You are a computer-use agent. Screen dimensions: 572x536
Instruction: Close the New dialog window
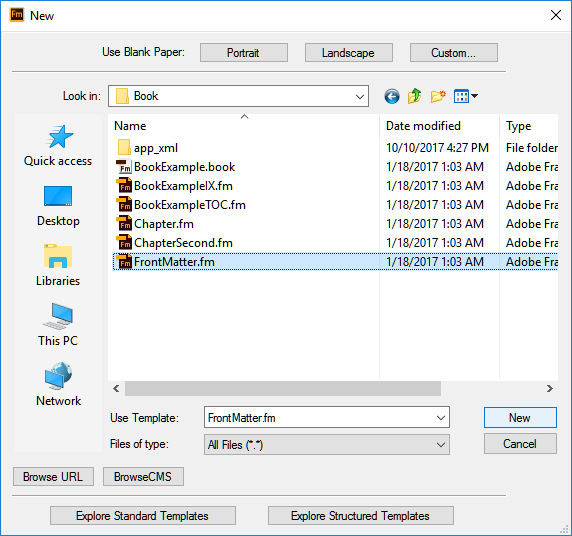556,15
